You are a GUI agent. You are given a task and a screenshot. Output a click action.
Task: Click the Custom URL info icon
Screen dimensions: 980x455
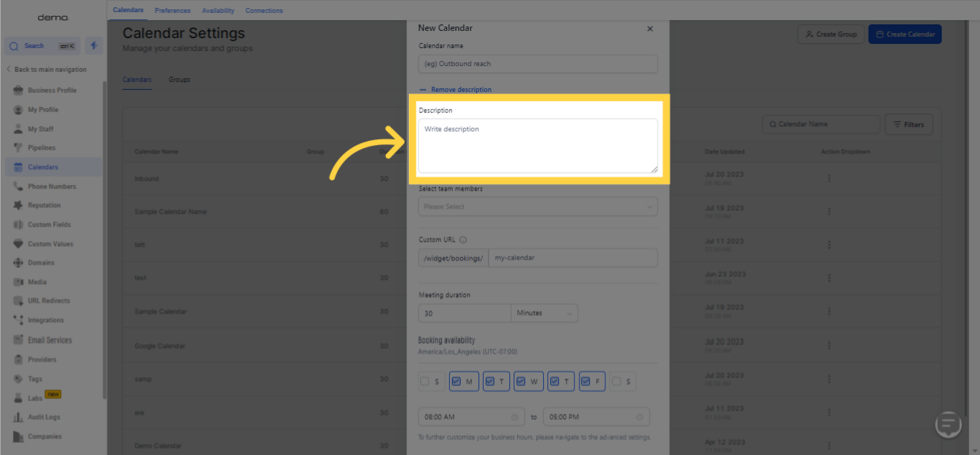coord(463,240)
